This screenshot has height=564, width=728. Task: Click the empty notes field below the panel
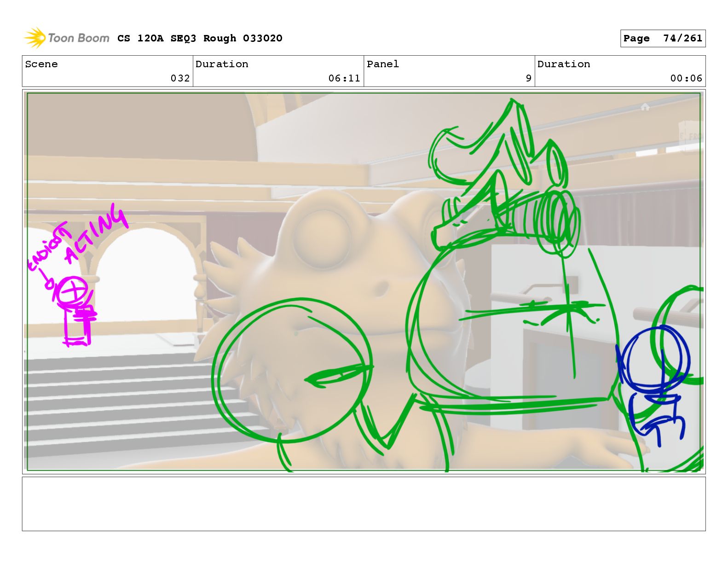tap(364, 504)
